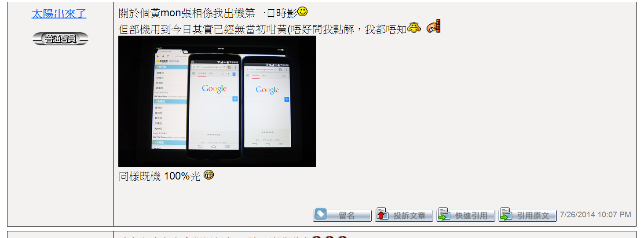Open user profile 太陽出來了

pos(59,13)
